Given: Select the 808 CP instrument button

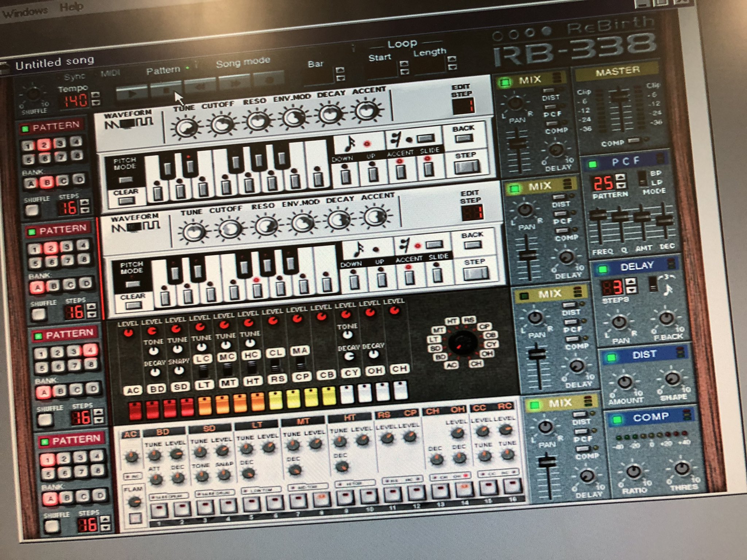Looking at the screenshot, I should 302,377.
